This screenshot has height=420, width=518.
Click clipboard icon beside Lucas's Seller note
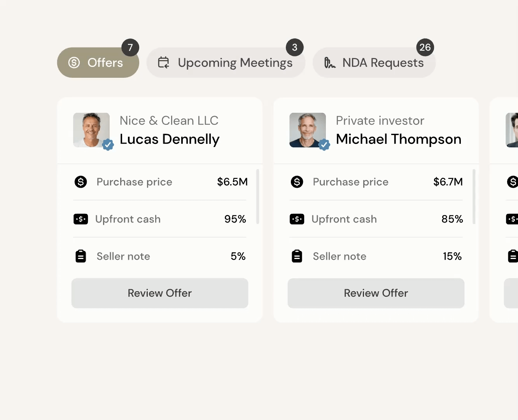pyautogui.click(x=80, y=256)
